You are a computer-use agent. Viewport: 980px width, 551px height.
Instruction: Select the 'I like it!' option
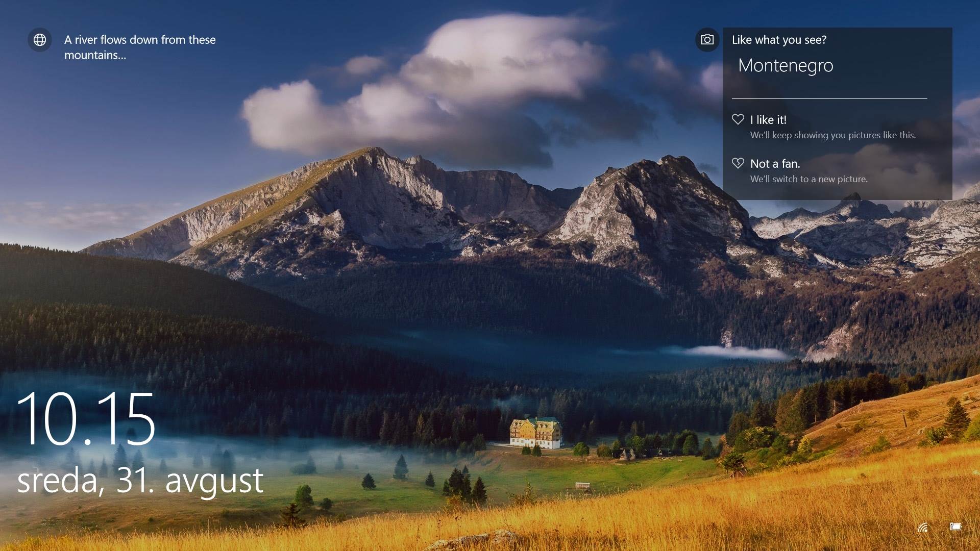pyautogui.click(x=768, y=120)
